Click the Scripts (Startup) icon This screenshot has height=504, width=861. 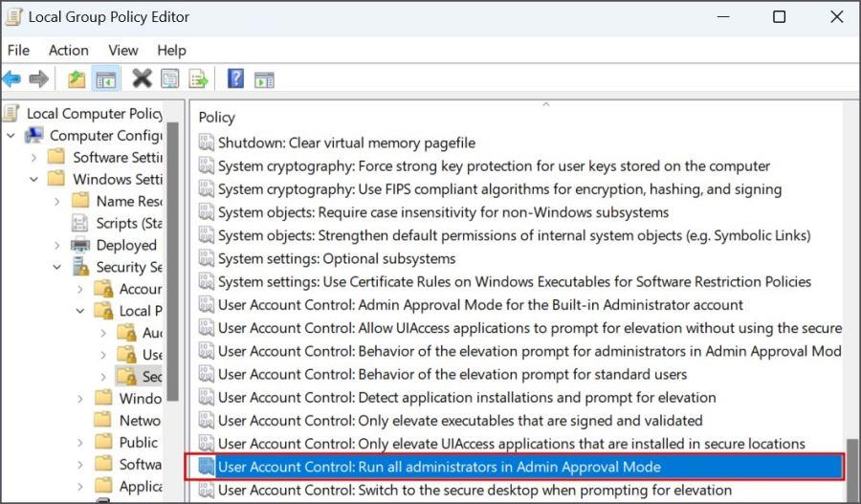click(x=80, y=223)
